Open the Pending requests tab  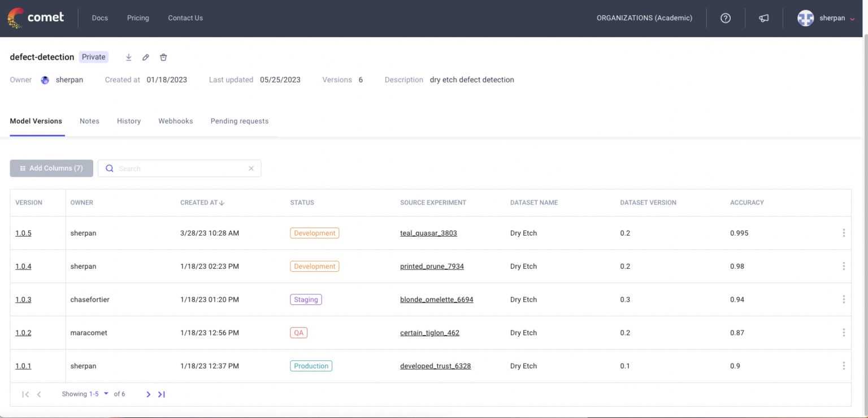pyautogui.click(x=239, y=121)
